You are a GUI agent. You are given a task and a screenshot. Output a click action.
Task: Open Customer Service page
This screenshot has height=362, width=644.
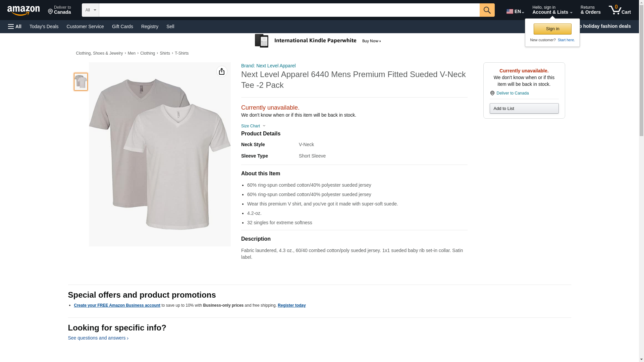pos(85,26)
